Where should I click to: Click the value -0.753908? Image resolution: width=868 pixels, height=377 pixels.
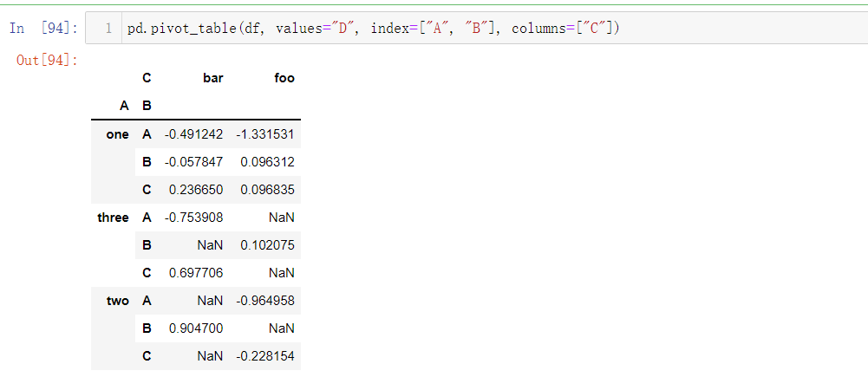pyautogui.click(x=193, y=218)
